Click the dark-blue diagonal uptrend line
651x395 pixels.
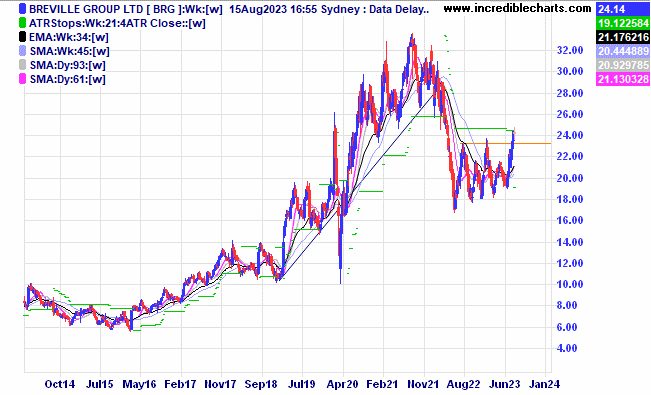coord(357,187)
